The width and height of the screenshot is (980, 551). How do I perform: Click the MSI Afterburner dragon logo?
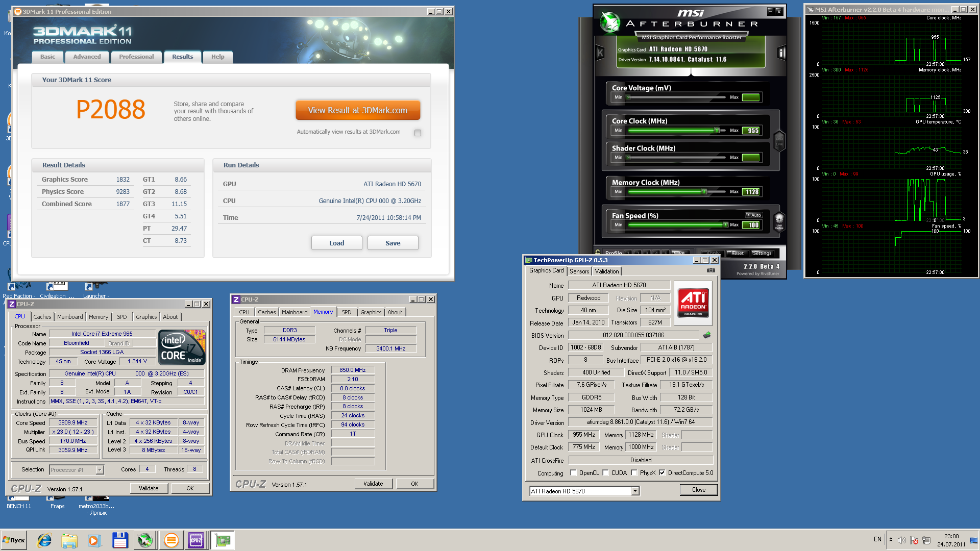[x=609, y=22]
